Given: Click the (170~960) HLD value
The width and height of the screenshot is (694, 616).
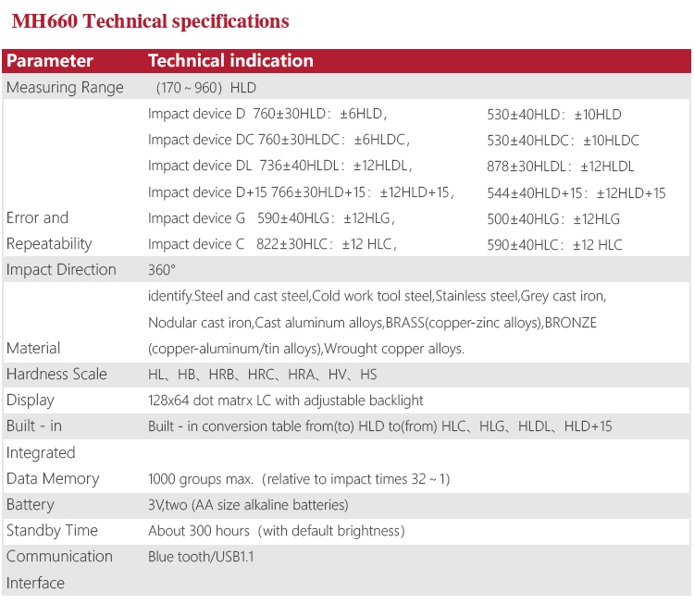Looking at the screenshot, I should [206, 88].
